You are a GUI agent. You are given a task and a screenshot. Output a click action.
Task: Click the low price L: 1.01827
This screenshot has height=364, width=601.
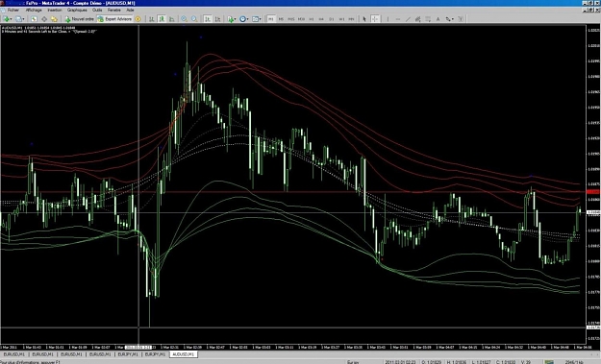(x=482, y=362)
